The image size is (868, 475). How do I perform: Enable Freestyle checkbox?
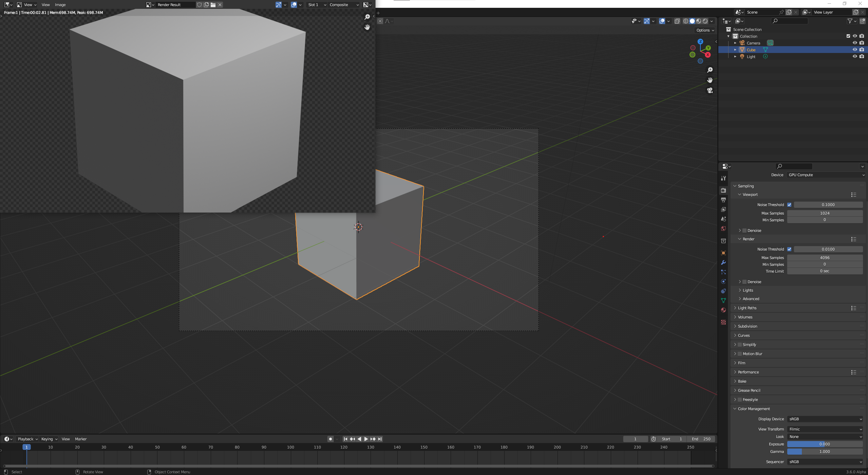point(740,400)
